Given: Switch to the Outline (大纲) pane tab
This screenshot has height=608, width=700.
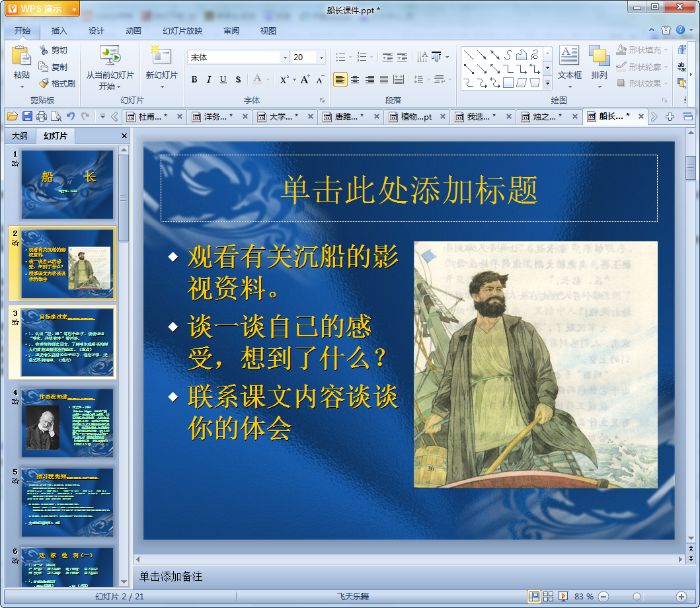Looking at the screenshot, I should (20, 135).
